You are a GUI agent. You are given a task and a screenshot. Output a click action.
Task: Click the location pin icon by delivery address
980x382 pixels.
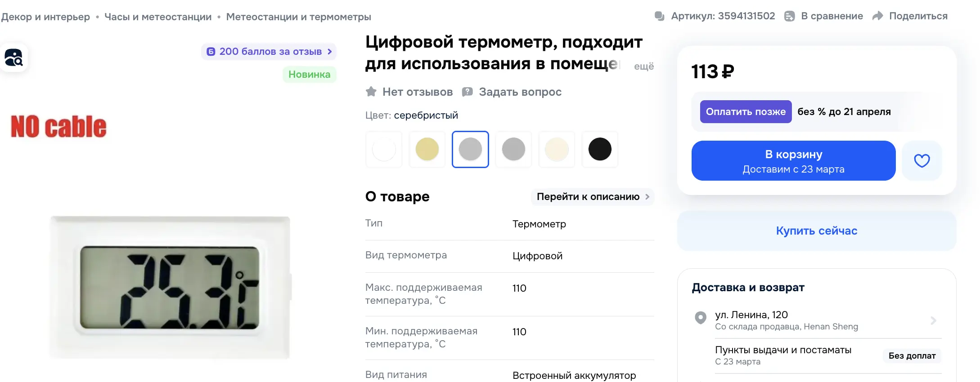point(700,318)
